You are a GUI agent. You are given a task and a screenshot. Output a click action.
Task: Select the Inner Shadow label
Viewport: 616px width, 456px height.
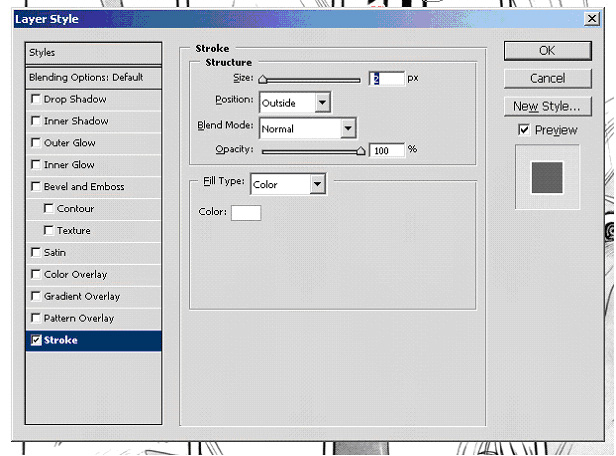point(76,121)
